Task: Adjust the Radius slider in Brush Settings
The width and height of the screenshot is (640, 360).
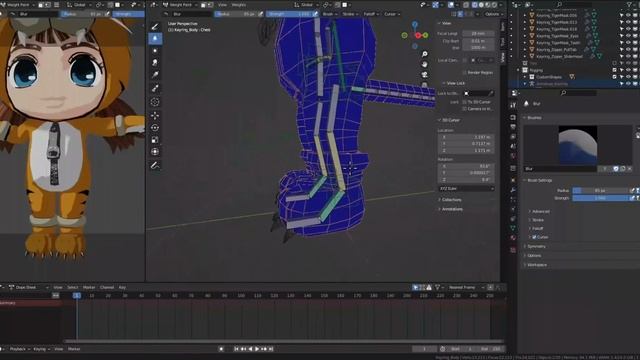Action: point(600,191)
